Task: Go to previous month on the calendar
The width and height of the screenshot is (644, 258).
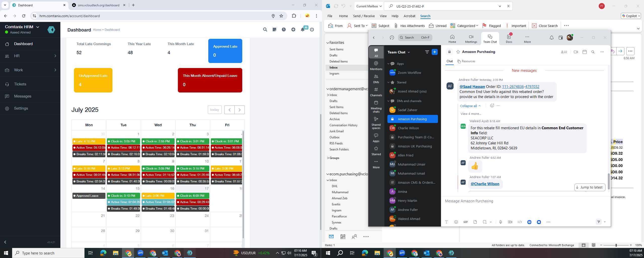Action: (229, 110)
